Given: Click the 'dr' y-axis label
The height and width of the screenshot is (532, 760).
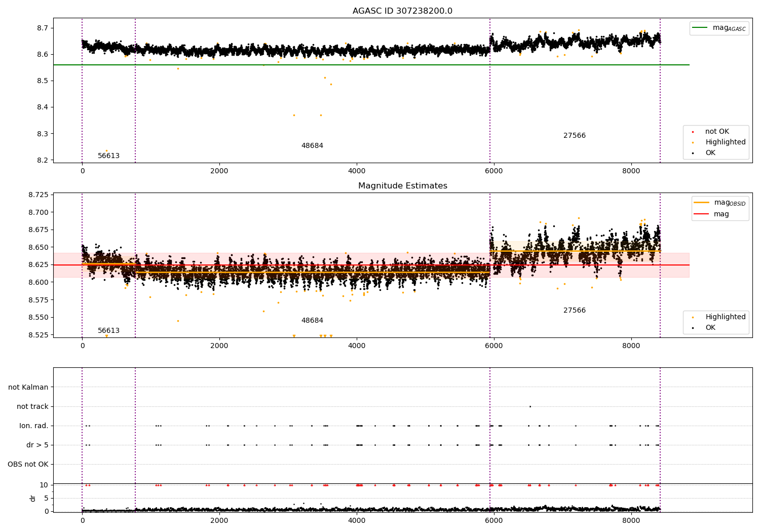Looking at the screenshot, I should click(33, 499).
